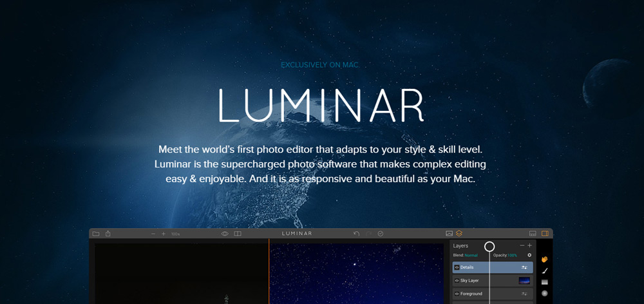Open adjustments sliders icon on Foreground layer
The height and width of the screenshot is (304, 644).
coord(524,294)
